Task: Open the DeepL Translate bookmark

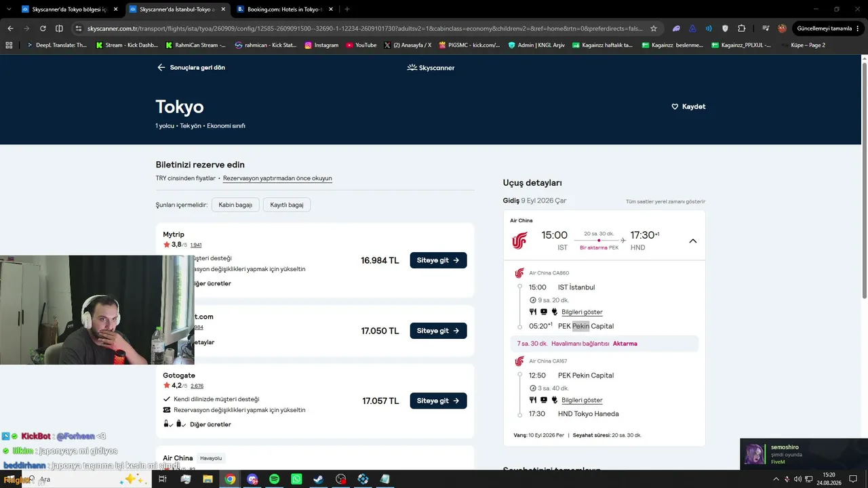Action: coord(57,45)
